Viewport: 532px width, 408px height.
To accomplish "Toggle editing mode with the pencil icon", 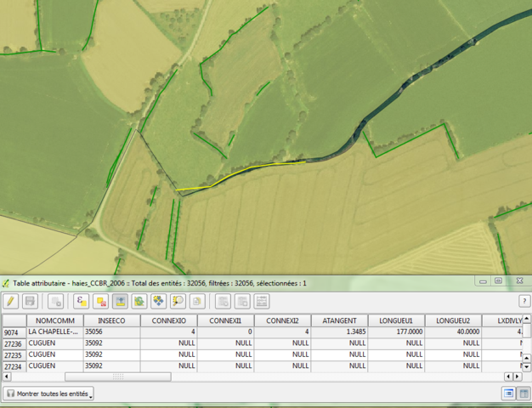I will (x=10, y=301).
